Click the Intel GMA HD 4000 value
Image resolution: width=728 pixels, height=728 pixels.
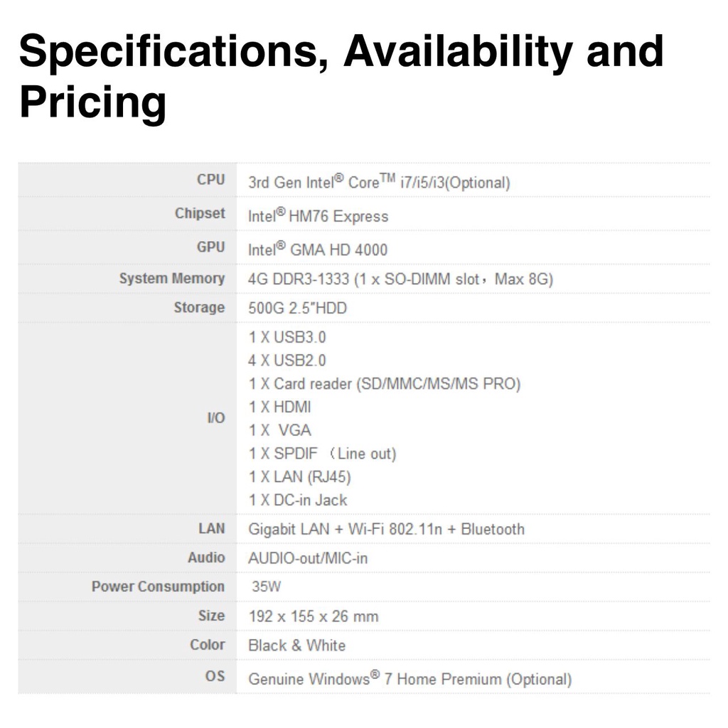[x=318, y=250]
